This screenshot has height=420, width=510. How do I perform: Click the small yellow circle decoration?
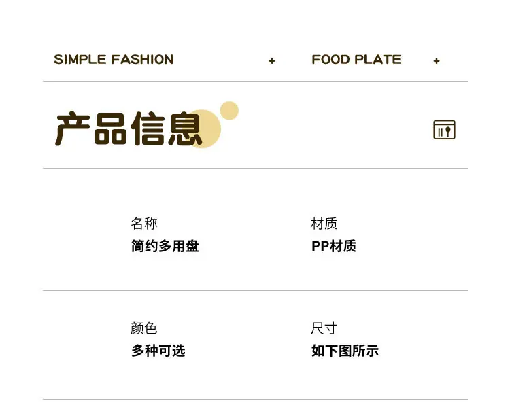point(229,111)
